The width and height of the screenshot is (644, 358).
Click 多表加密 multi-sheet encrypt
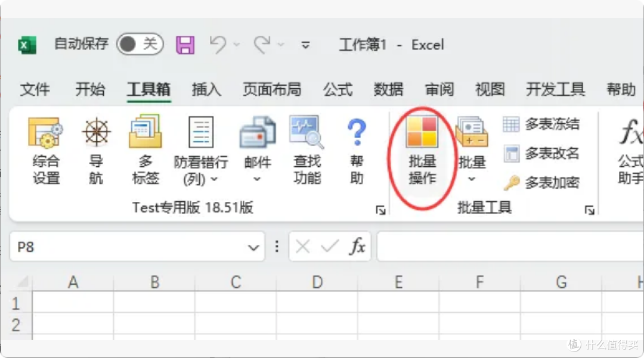click(x=541, y=182)
